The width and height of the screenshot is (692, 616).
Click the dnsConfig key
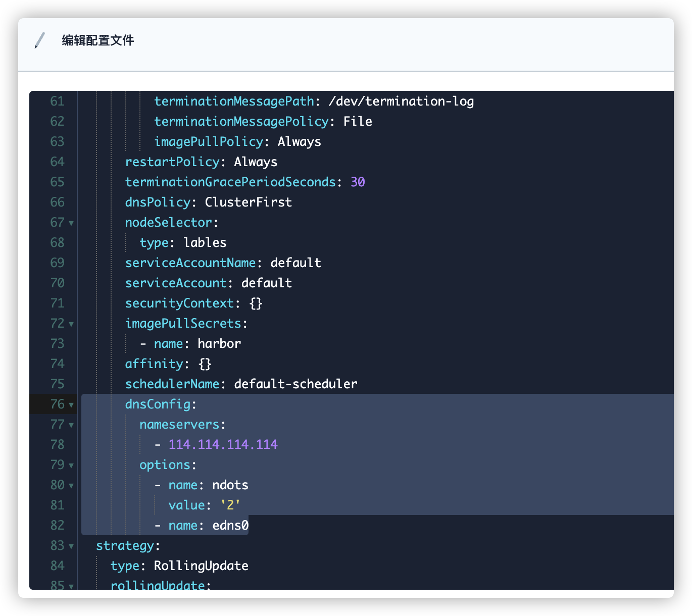(158, 404)
